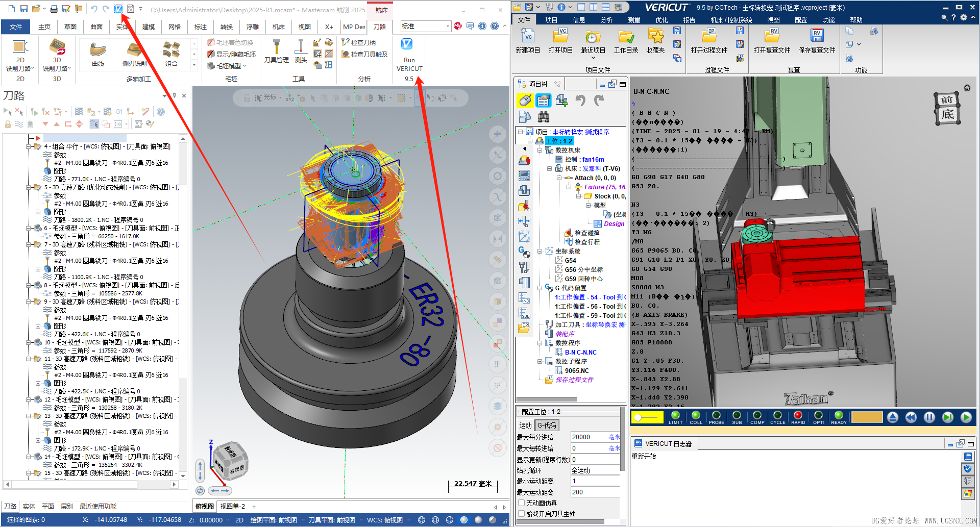Open VERICUT Optimize (优化) menu
This screenshot has height=527, width=980.
[661, 20]
